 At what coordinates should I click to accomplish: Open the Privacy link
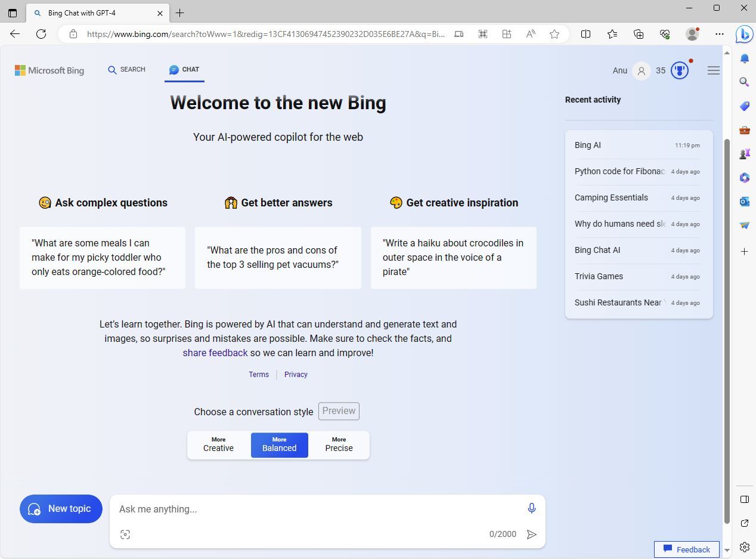(x=296, y=375)
